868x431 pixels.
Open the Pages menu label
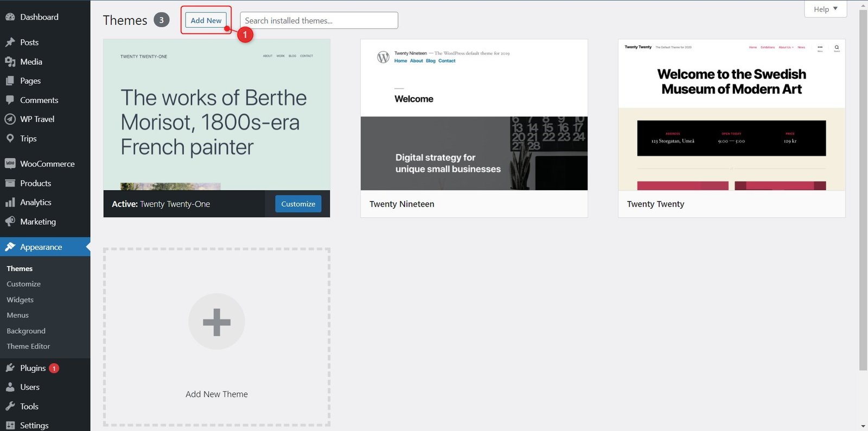click(x=30, y=81)
